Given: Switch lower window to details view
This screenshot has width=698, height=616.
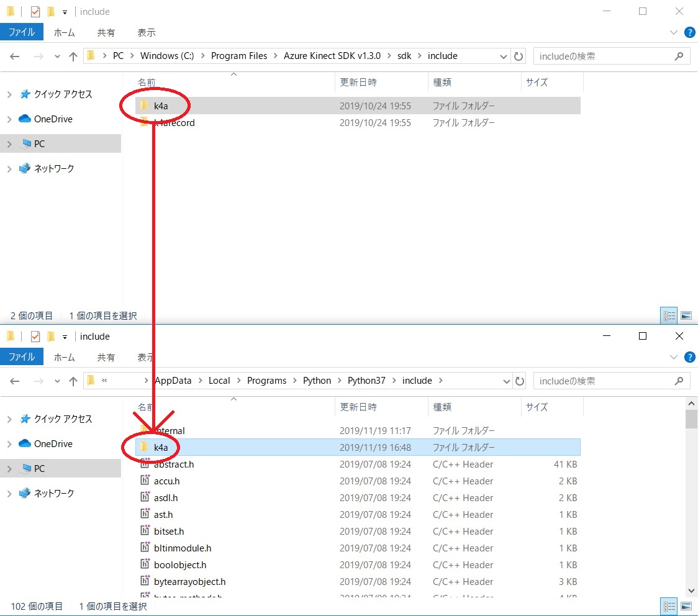Looking at the screenshot, I should pos(669,607).
